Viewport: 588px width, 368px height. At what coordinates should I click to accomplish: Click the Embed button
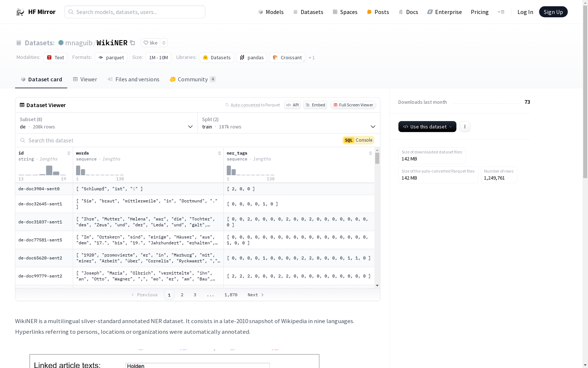click(x=315, y=105)
